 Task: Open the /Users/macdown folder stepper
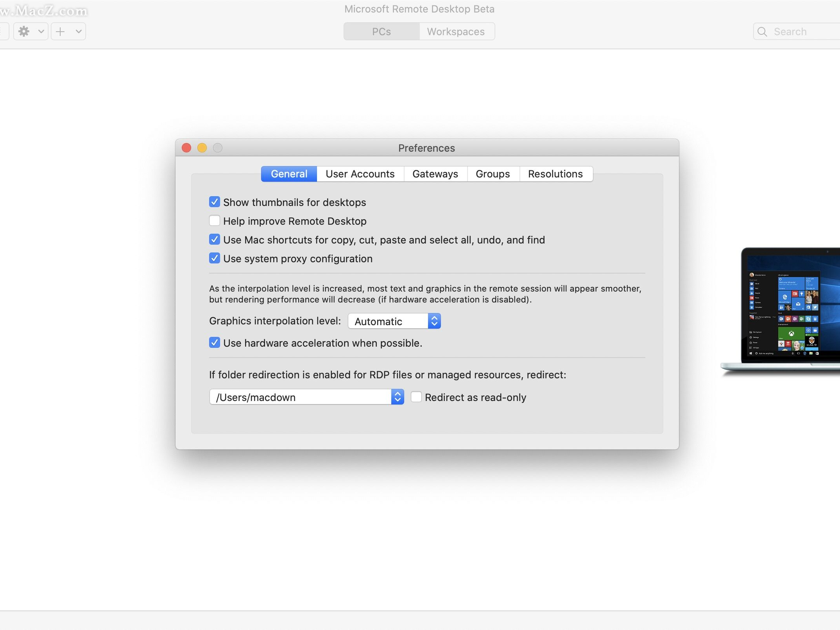398,397
